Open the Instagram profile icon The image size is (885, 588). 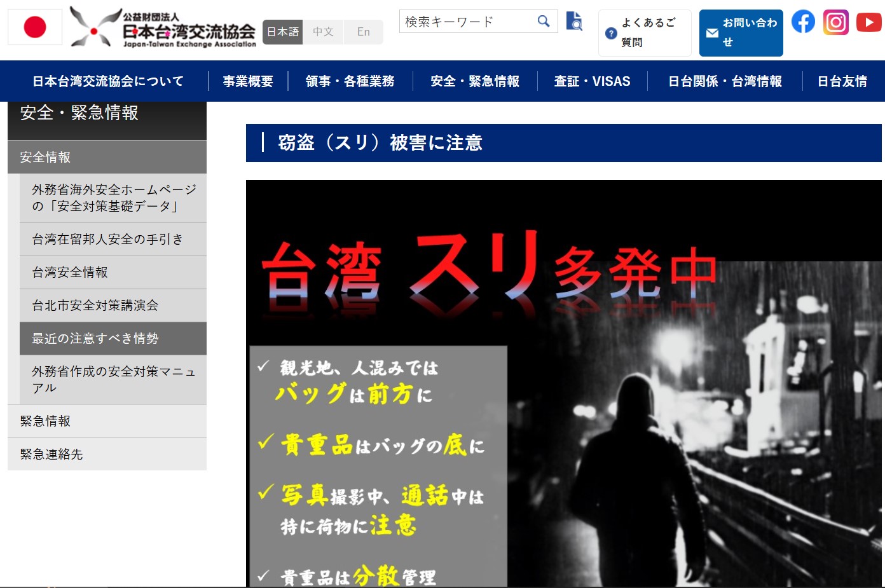835,21
